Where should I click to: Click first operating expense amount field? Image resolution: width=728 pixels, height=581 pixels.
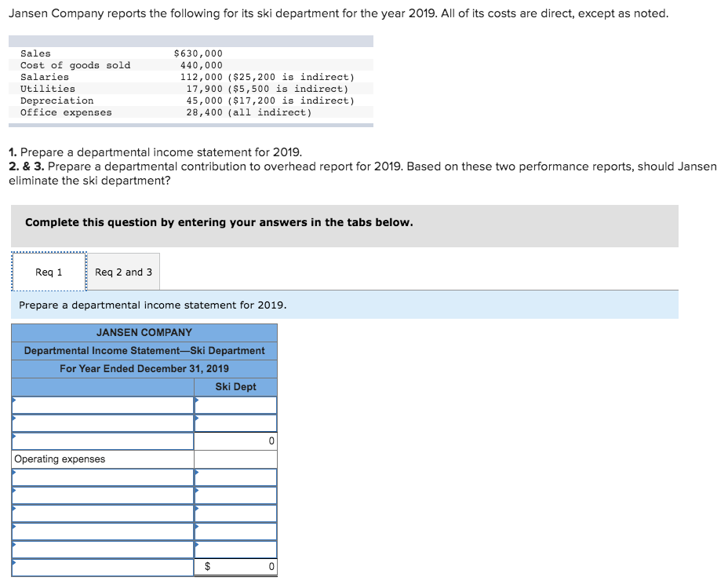coord(236,477)
